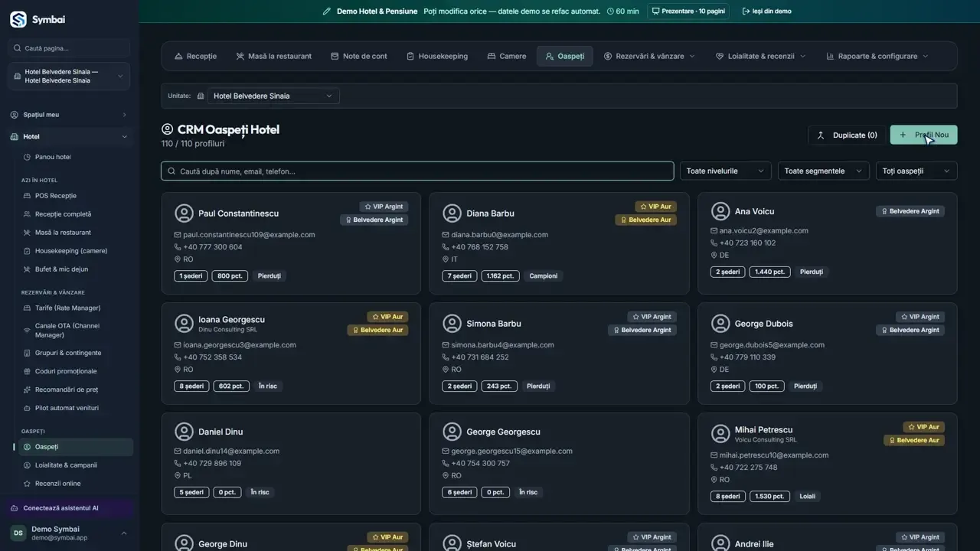980x551 pixels.
Task: Focus the guest search field
Action: click(x=417, y=171)
